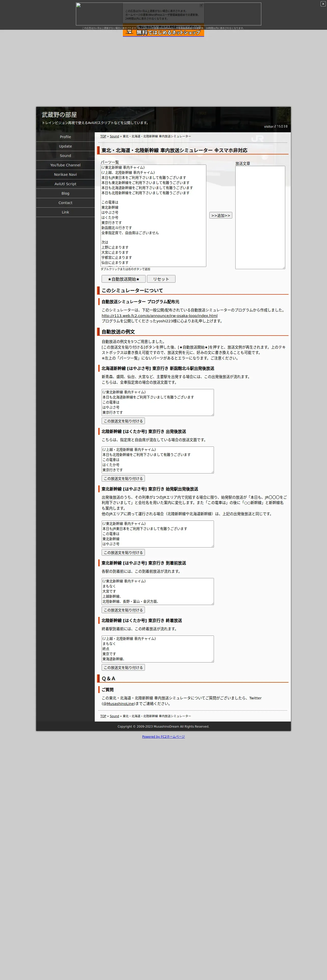327x980 pixels.
Task: Focus the 新函館北斗駅出発後放送 example textbox
Action: click(158, 402)
